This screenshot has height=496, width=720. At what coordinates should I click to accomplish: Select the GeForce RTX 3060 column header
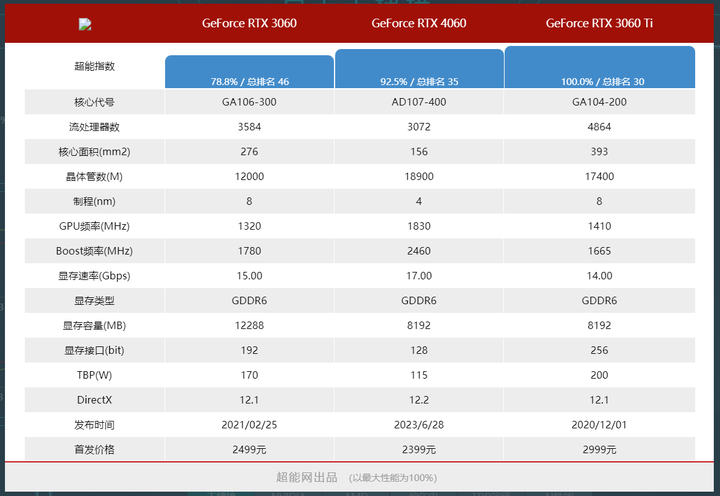click(249, 23)
